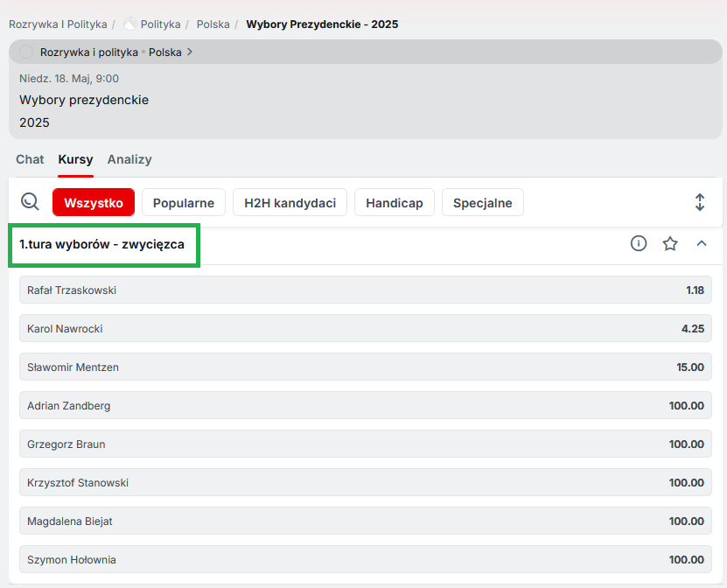
Task: Open the Specjalne filter
Action: [x=483, y=202]
